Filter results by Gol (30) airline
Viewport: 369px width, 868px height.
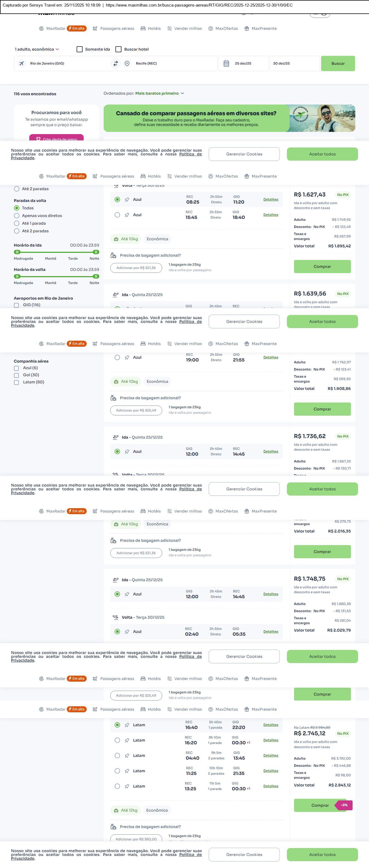tap(16, 375)
